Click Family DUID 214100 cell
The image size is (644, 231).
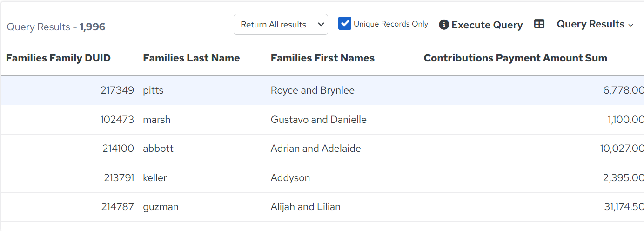pos(118,149)
